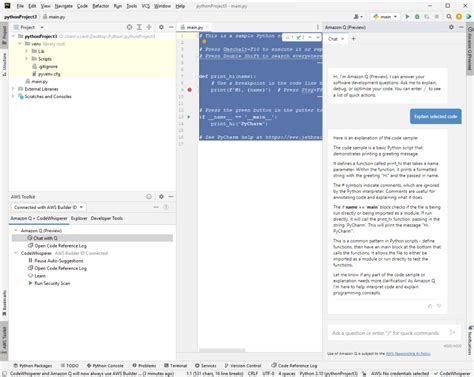474x377 pixels.
Task: Open AWS Toolkit panel gear options
Action: [161, 197]
